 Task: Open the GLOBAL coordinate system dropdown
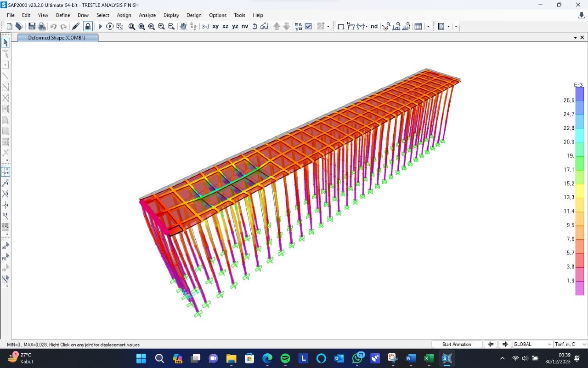532,344
